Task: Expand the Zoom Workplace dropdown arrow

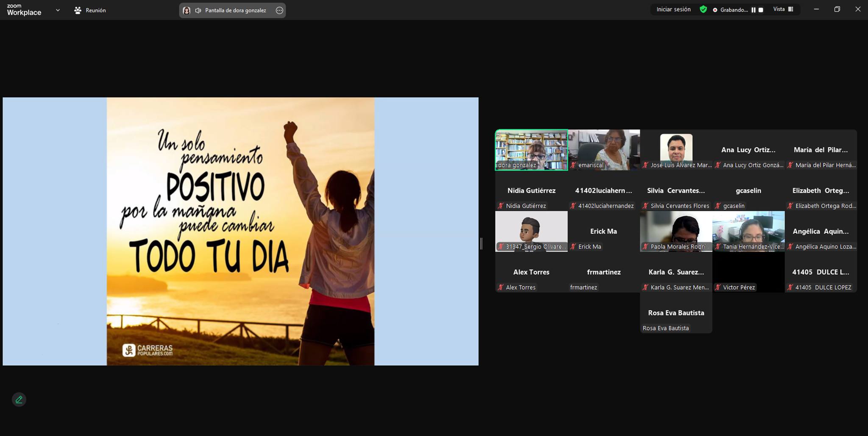Action: [x=58, y=10]
